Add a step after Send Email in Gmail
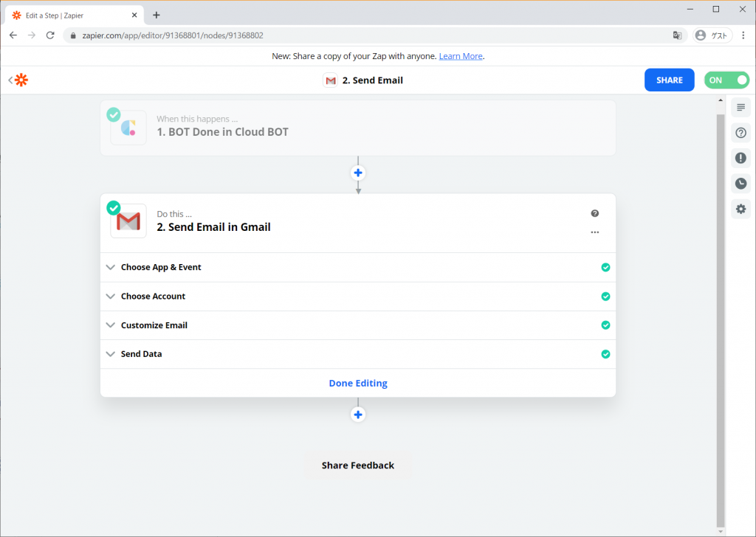 [x=358, y=415]
